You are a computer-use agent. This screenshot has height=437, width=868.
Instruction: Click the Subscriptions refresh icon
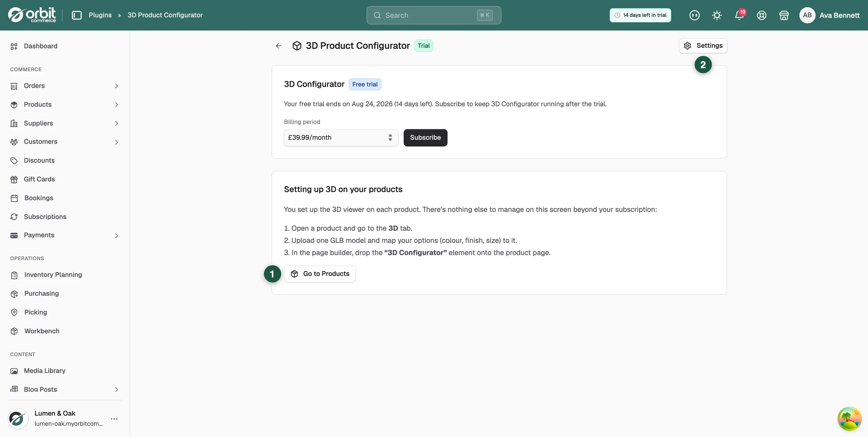[x=14, y=217]
